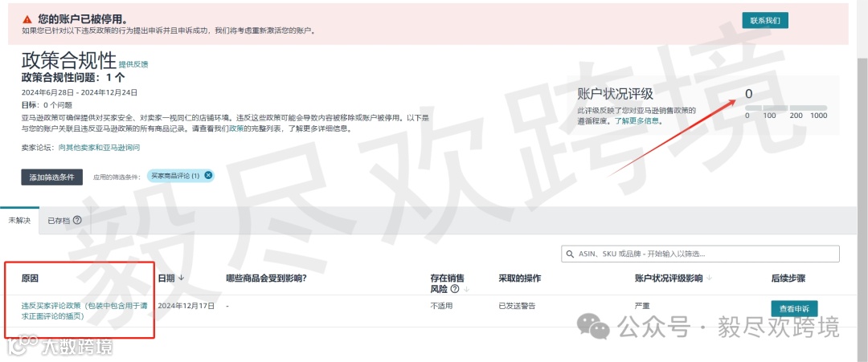Remove the 买家商品评论 filter chip
Viewport: 868px width, 362px height.
208,175
